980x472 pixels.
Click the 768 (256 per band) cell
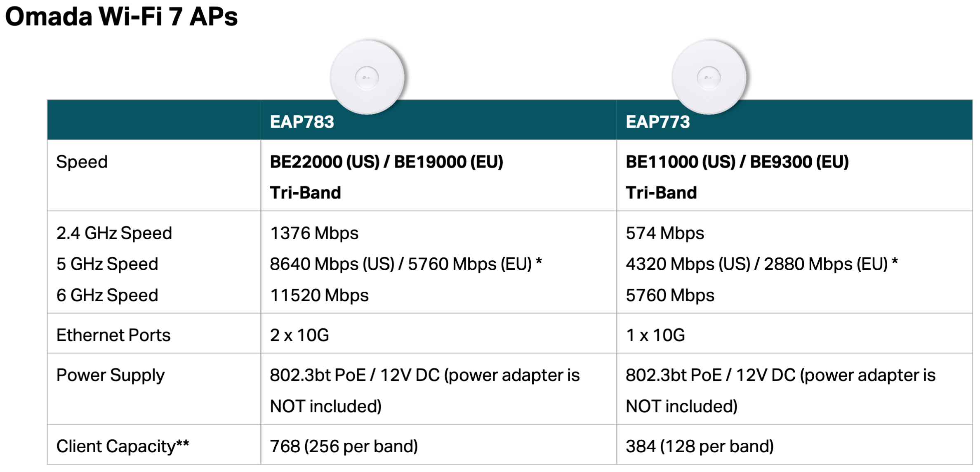click(344, 446)
